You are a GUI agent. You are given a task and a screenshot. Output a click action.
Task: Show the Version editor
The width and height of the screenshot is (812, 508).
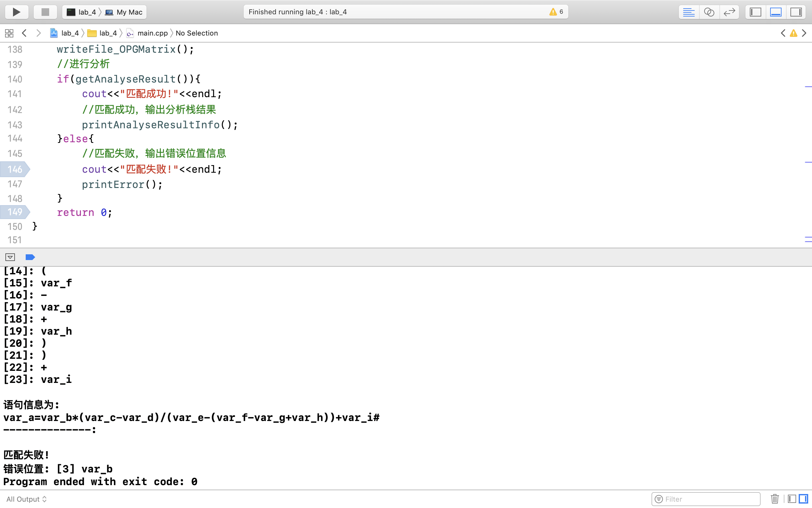coord(730,12)
